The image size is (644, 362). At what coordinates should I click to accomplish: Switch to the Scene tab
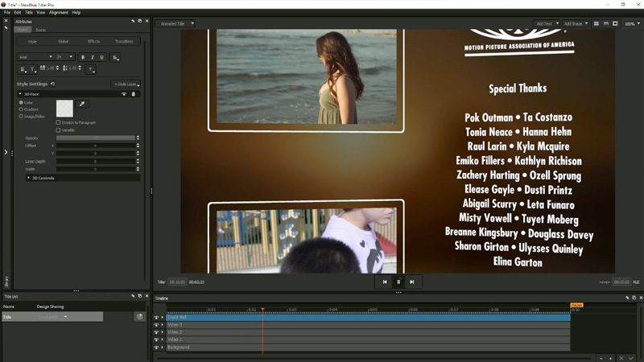(x=41, y=30)
